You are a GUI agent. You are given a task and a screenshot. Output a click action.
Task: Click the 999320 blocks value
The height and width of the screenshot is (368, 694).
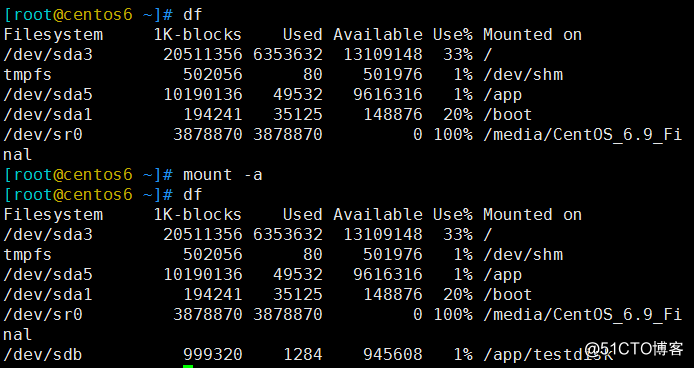click(x=213, y=355)
